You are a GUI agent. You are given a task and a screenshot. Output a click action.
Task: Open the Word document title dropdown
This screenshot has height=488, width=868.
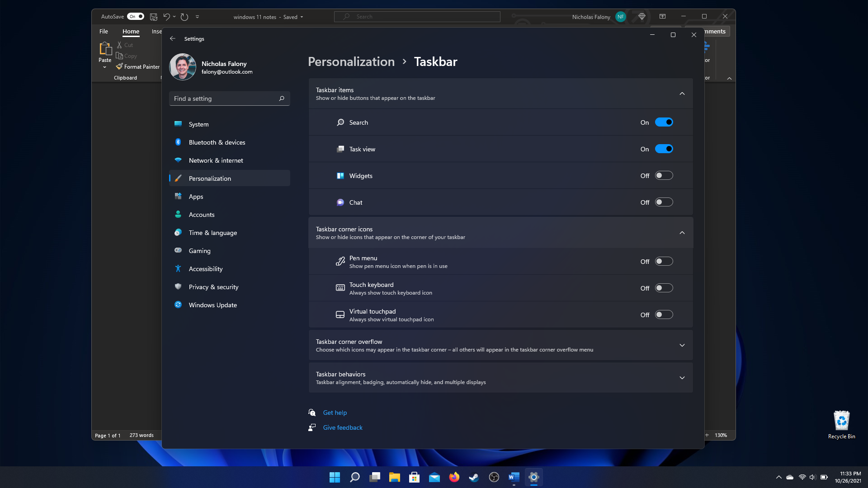pos(302,17)
